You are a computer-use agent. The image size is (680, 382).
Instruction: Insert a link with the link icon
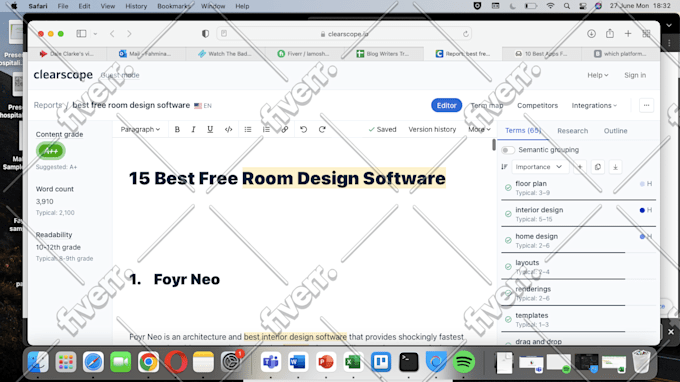(284, 129)
